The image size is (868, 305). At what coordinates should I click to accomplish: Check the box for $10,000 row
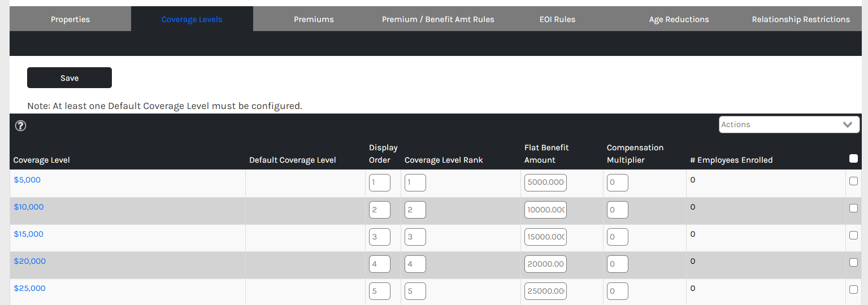(853, 208)
